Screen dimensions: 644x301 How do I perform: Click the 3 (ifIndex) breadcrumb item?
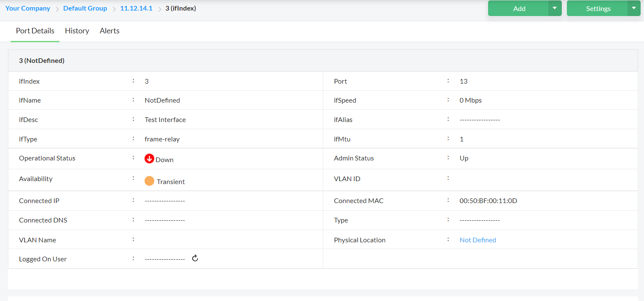pyautogui.click(x=180, y=8)
